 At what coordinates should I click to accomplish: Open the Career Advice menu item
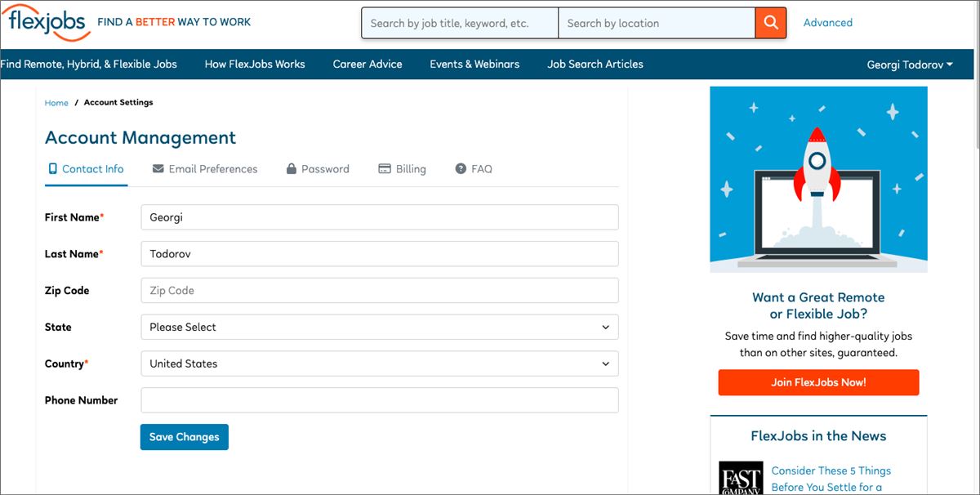pyautogui.click(x=367, y=64)
